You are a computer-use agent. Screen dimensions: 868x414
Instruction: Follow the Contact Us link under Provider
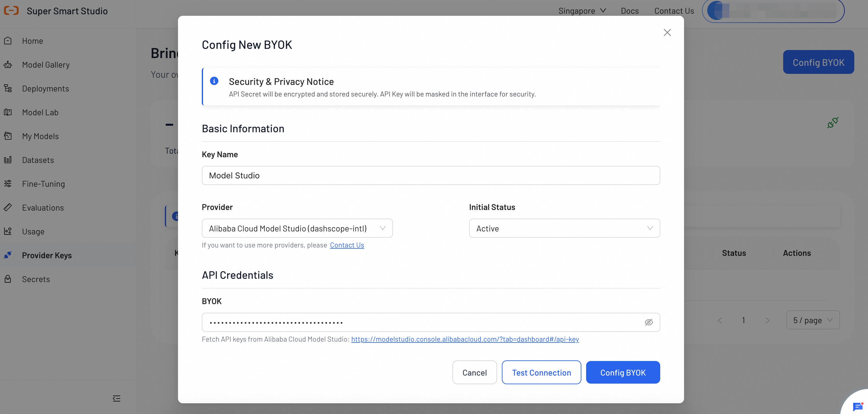click(x=347, y=245)
